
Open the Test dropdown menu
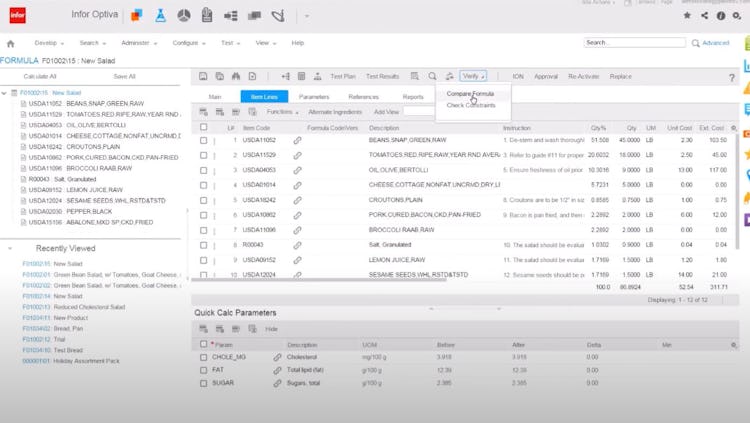point(230,43)
